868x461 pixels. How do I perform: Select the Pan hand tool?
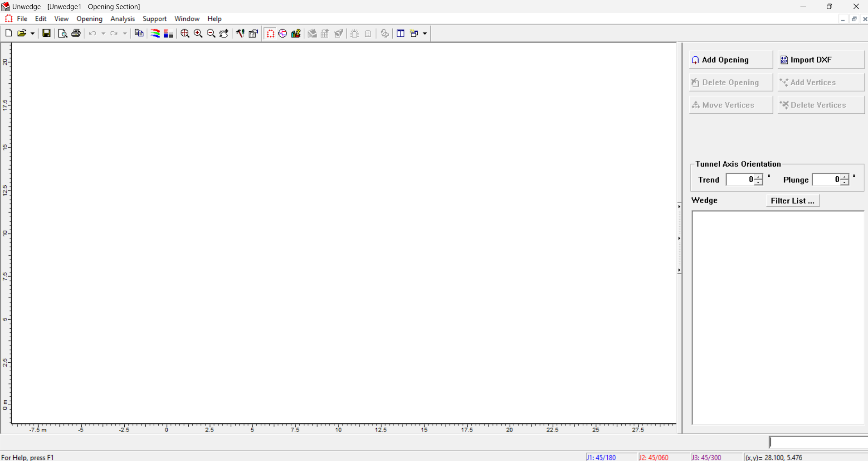[224, 33]
